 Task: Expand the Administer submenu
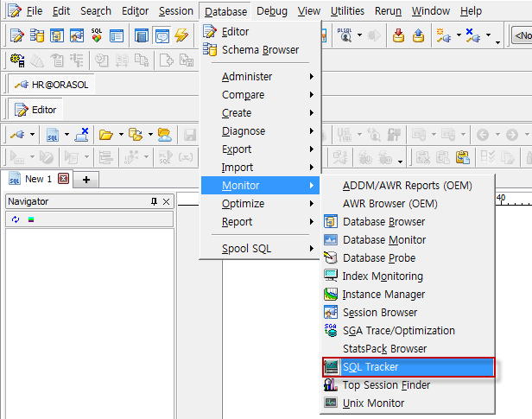click(247, 77)
